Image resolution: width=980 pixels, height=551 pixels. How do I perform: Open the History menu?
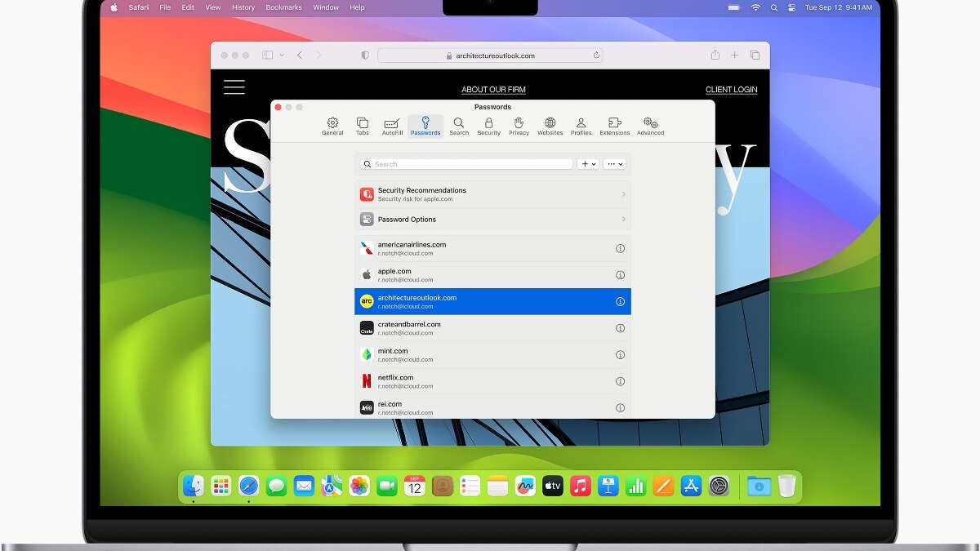click(243, 7)
